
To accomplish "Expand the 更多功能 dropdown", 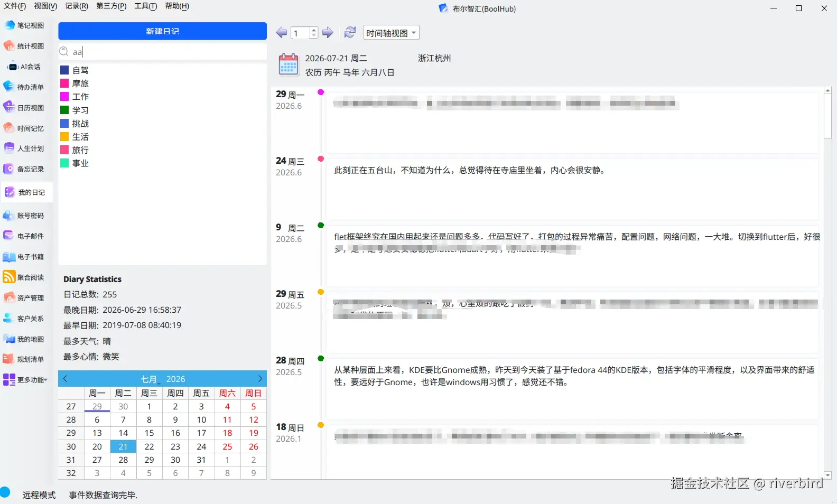I will pos(25,380).
